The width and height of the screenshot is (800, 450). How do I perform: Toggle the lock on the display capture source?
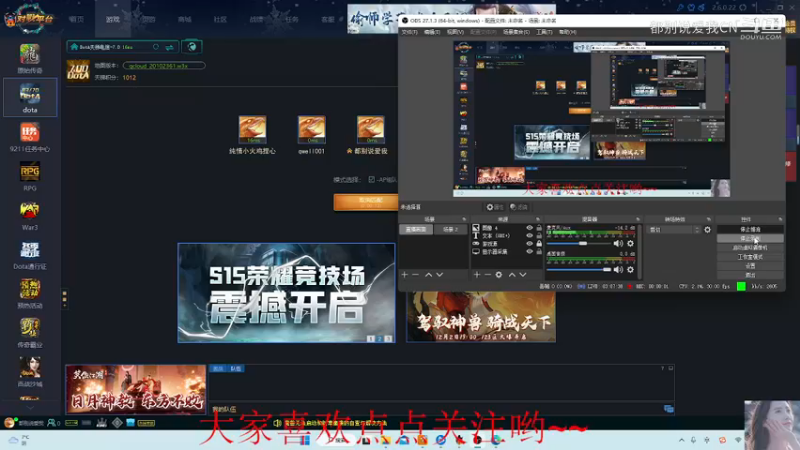coord(539,252)
